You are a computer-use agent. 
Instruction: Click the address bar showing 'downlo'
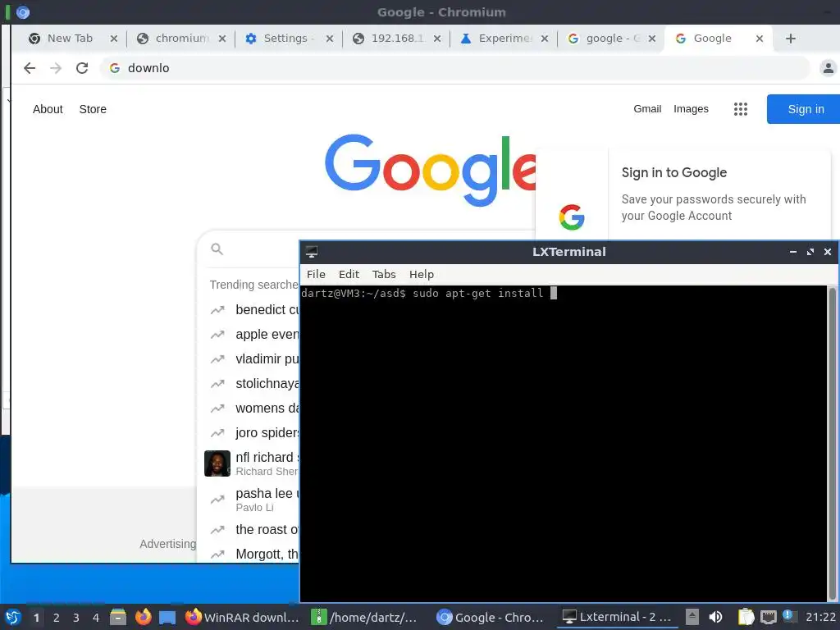point(454,68)
